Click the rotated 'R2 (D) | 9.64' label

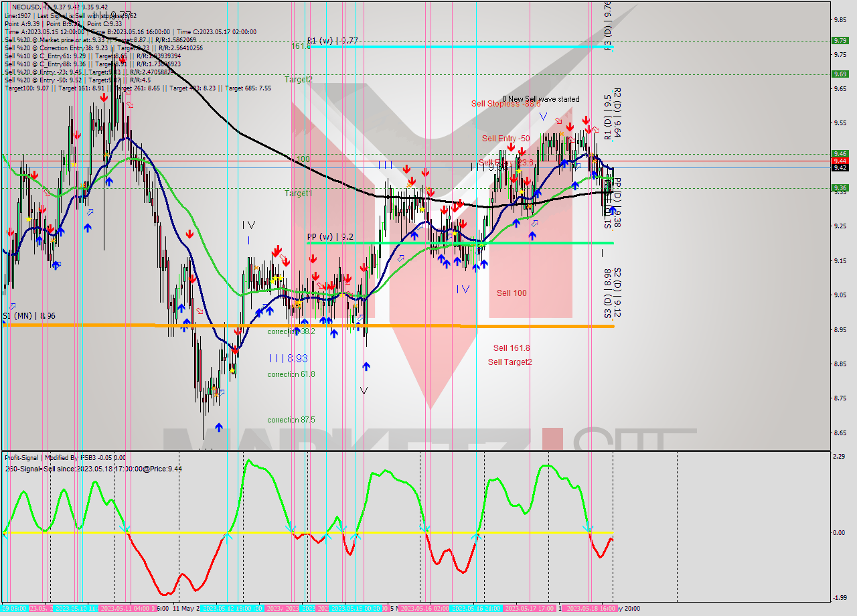(x=617, y=113)
